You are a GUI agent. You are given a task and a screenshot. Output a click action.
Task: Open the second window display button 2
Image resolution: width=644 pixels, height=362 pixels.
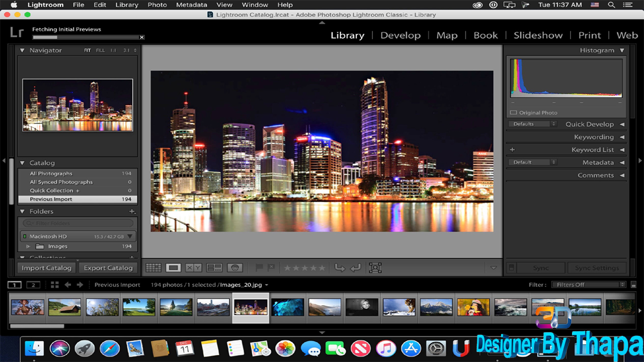click(33, 285)
